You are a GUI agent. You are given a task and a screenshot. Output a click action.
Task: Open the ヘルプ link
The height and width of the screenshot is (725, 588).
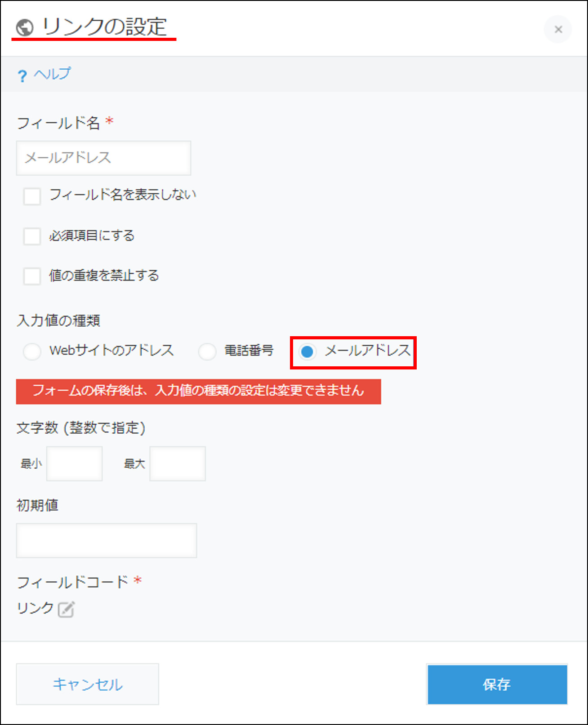[52, 74]
